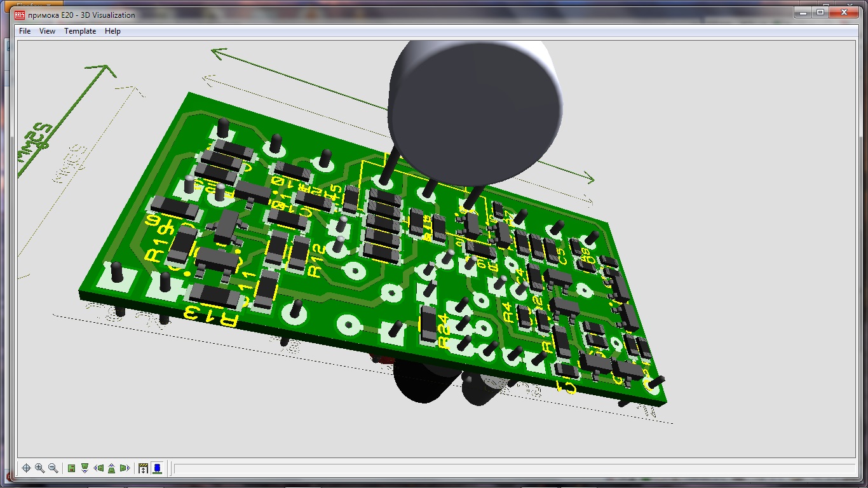Select the Left view icon
Screen dimensions: 868x488
(x=98, y=468)
